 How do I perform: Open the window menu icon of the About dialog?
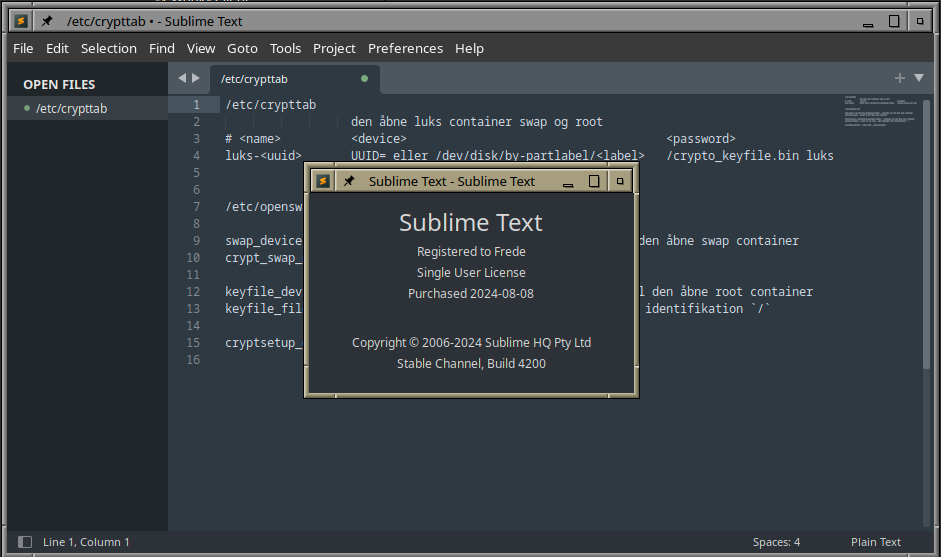323,181
